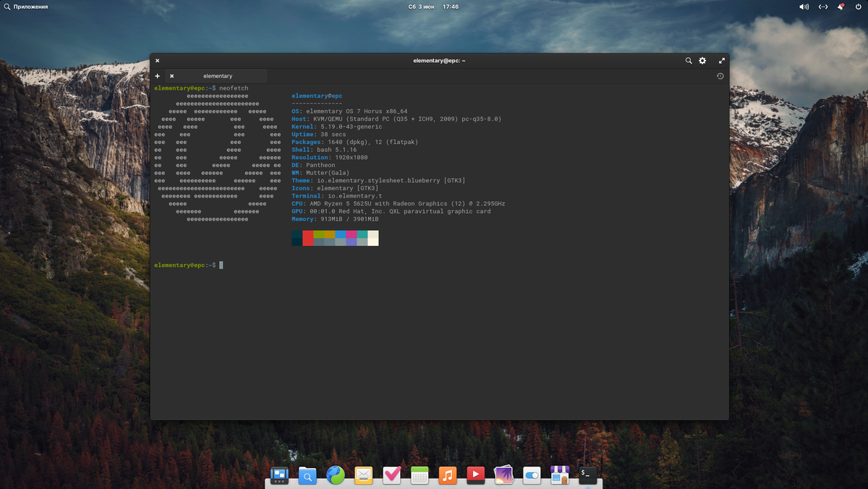Launch the Web browser globe icon

point(336,475)
